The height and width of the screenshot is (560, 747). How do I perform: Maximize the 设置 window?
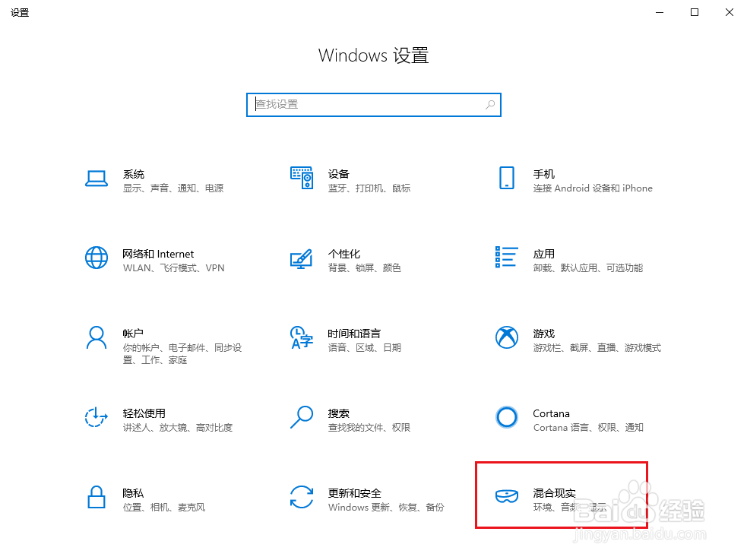pyautogui.click(x=695, y=12)
